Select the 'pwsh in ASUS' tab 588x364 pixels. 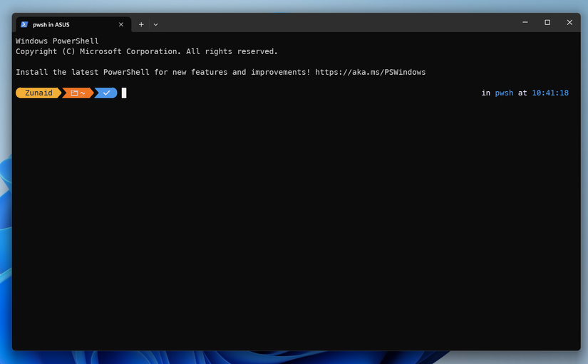tap(73, 24)
